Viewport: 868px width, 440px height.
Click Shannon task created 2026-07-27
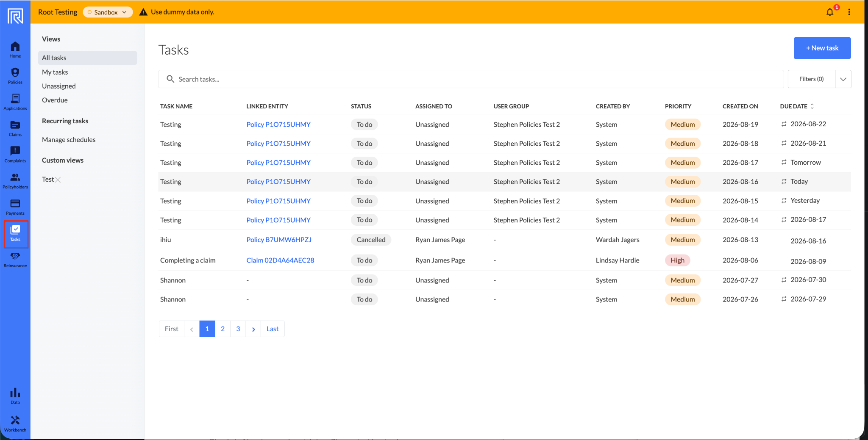point(172,280)
